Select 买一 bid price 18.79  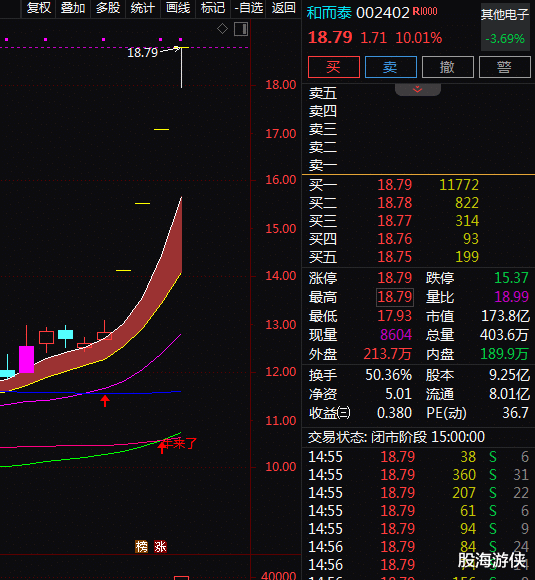(394, 185)
